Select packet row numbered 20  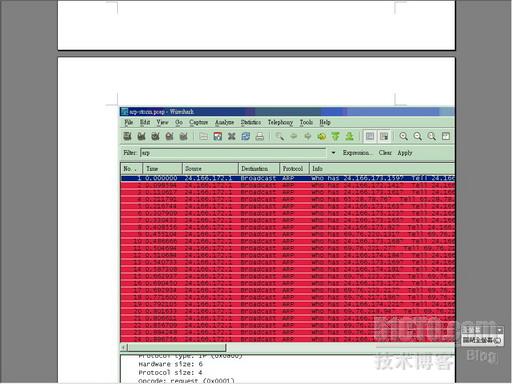tap(287, 311)
